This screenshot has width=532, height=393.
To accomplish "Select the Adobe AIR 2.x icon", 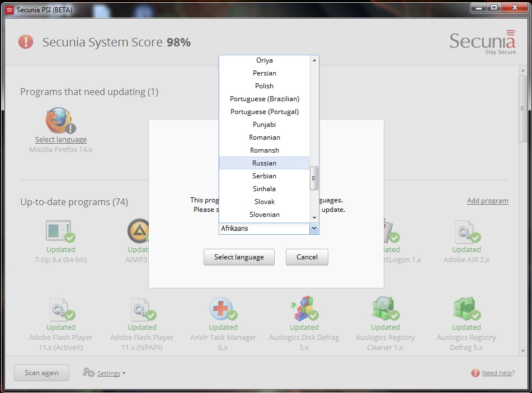I will pos(468,232).
